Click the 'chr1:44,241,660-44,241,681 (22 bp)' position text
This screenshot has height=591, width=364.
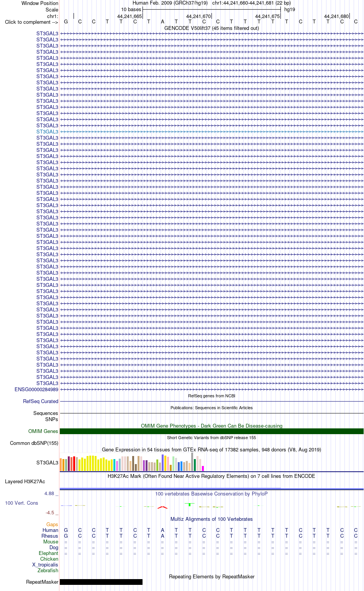[x=251, y=3]
